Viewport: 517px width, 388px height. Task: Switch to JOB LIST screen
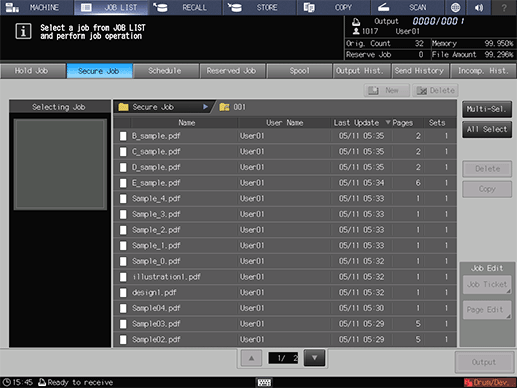click(x=111, y=7)
